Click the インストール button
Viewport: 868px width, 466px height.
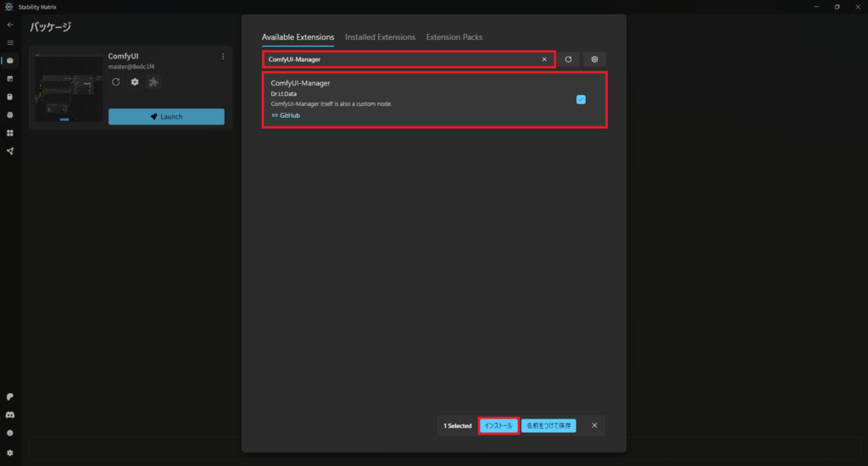click(x=498, y=425)
